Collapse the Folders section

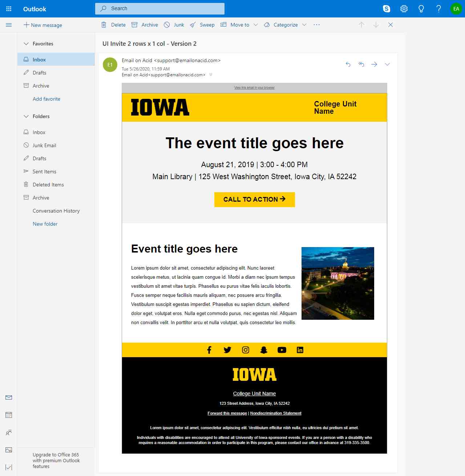click(26, 116)
